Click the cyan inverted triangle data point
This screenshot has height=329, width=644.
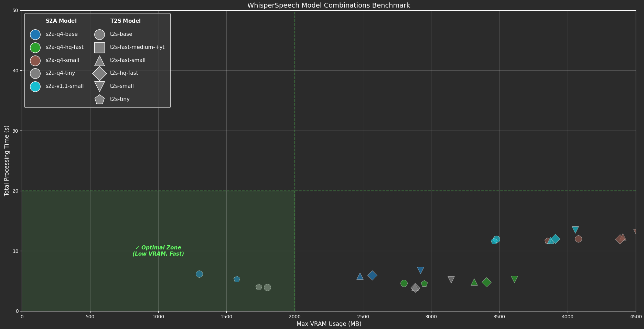575,229
